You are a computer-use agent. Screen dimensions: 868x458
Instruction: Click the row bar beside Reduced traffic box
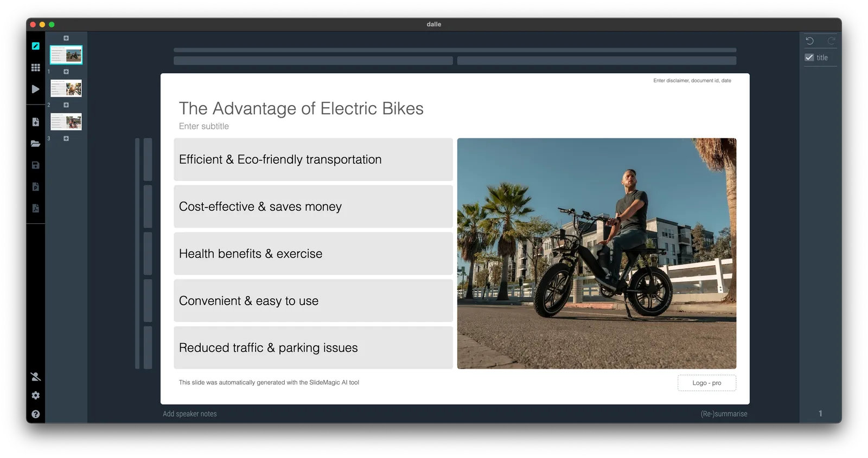point(148,348)
